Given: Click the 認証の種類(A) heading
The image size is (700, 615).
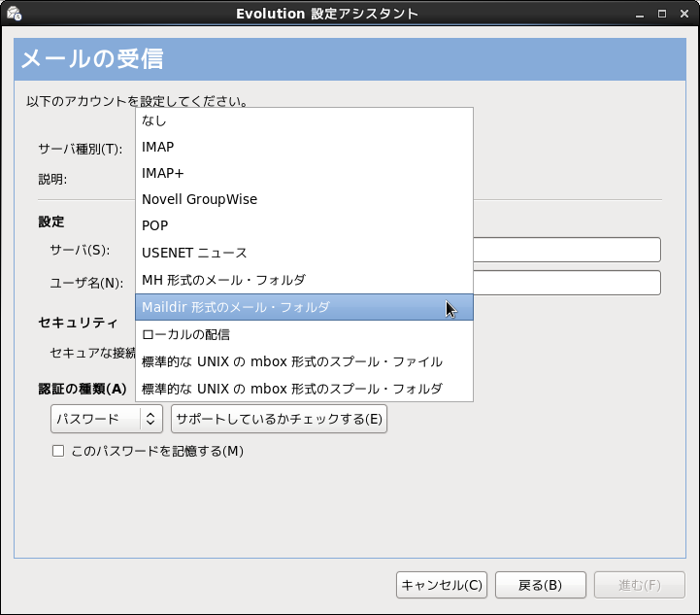Looking at the screenshot, I should (x=83, y=389).
